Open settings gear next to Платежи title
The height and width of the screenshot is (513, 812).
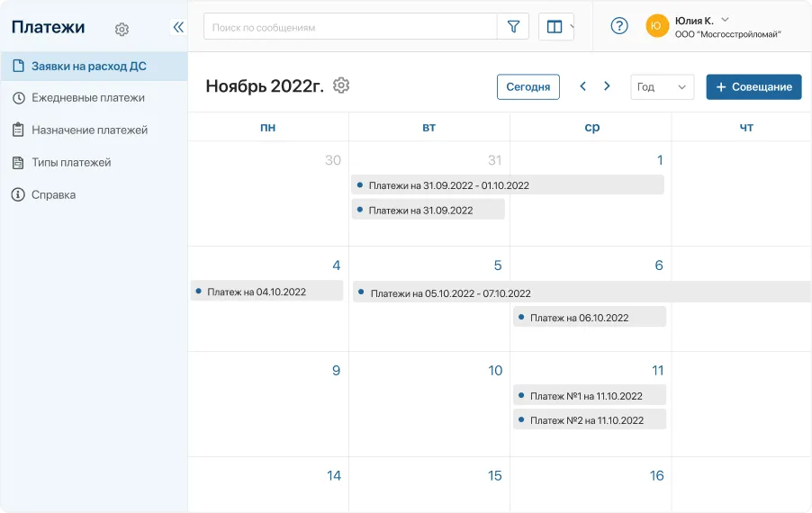click(122, 29)
